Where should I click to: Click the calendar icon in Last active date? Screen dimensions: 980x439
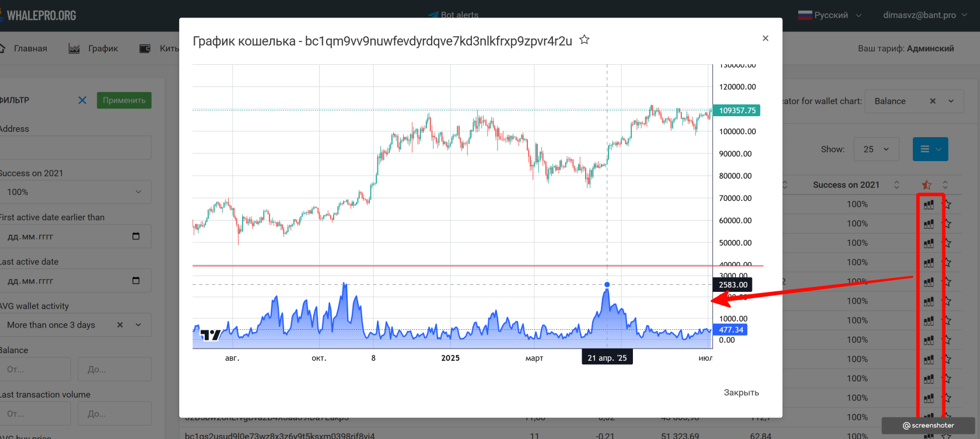pos(136,281)
